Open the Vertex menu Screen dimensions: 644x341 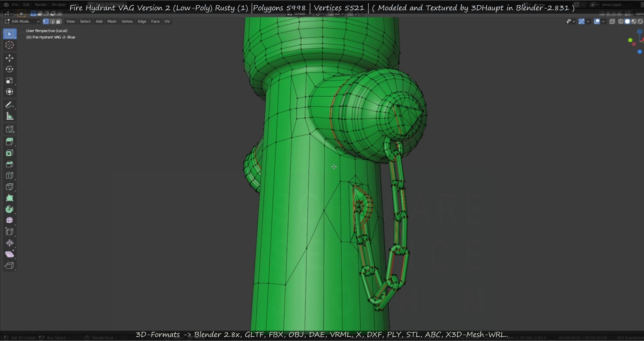[127, 22]
